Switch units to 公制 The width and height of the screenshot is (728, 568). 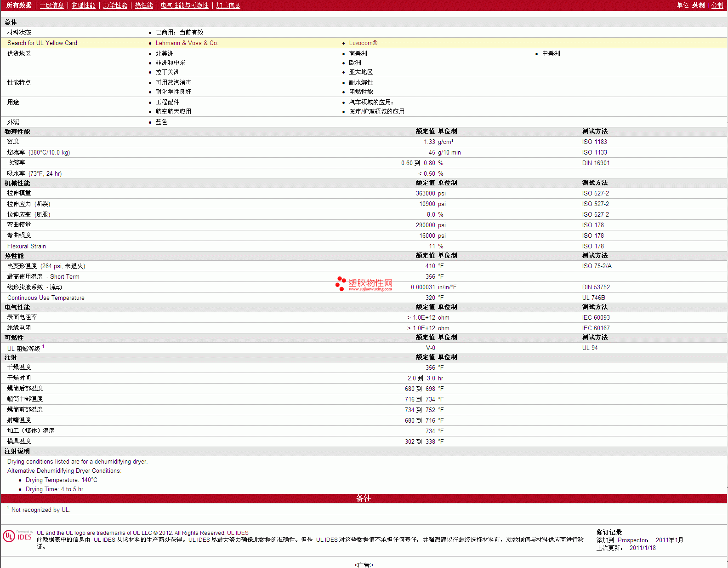717,6
